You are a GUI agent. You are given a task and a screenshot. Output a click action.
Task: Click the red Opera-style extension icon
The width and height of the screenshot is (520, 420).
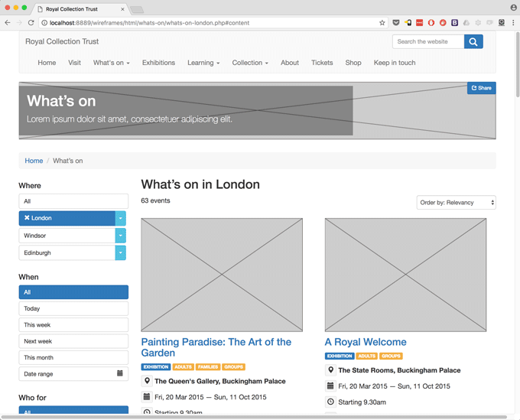431,22
